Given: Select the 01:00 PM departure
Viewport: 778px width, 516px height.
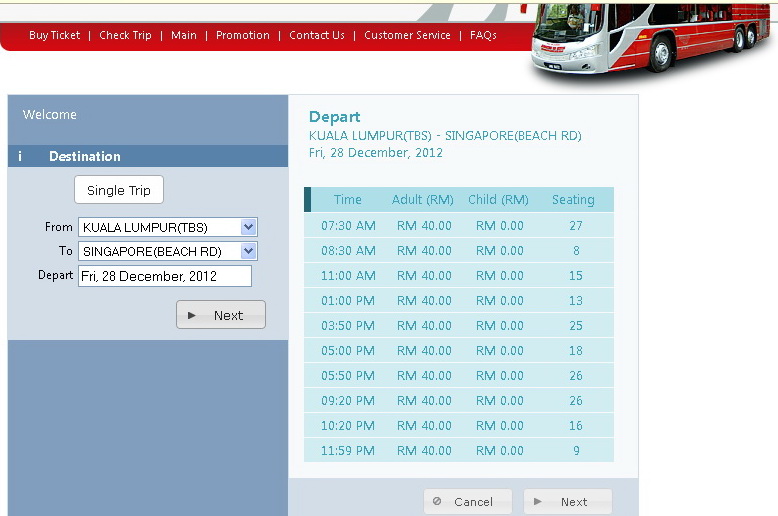Looking at the screenshot, I should pyautogui.click(x=459, y=301).
